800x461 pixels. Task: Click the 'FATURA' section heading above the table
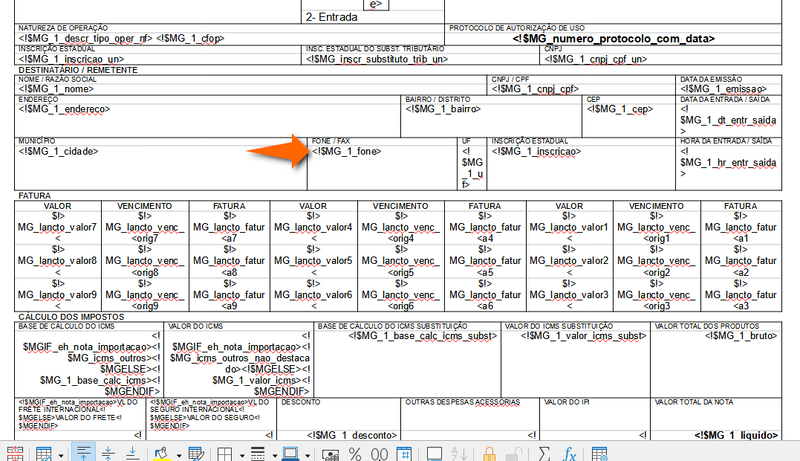35,196
